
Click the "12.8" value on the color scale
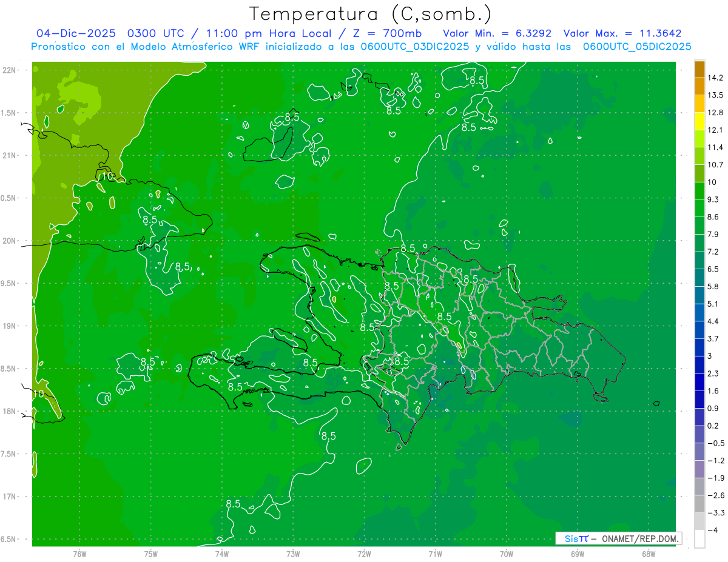[x=715, y=113]
